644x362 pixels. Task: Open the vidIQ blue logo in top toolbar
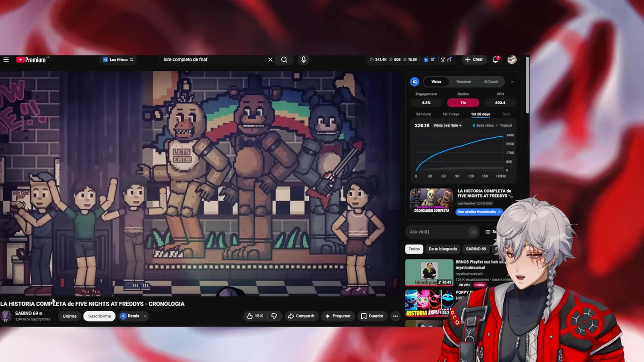click(x=426, y=59)
